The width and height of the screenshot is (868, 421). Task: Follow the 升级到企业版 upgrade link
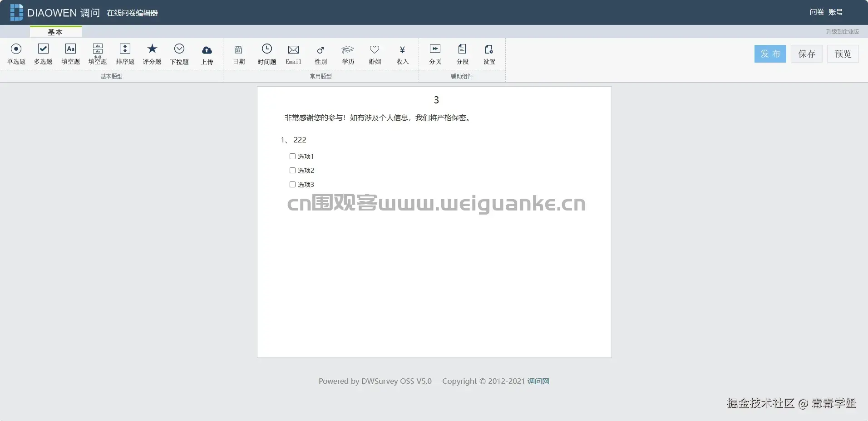[842, 32]
